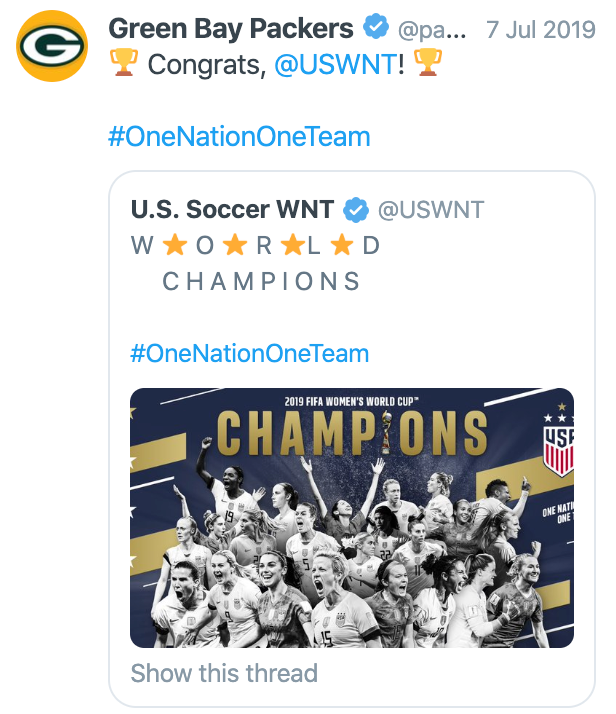Click the U.S. Soccer WNT verified badge

[356, 210]
